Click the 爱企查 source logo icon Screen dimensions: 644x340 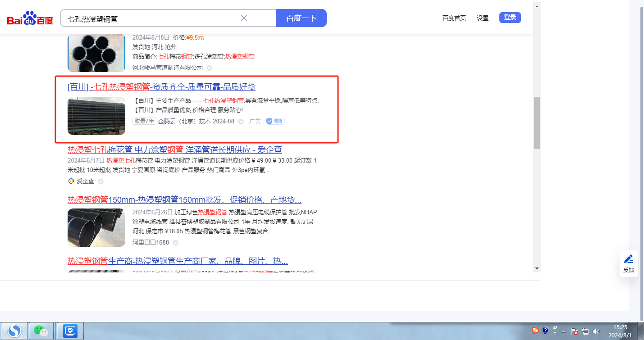click(x=71, y=181)
